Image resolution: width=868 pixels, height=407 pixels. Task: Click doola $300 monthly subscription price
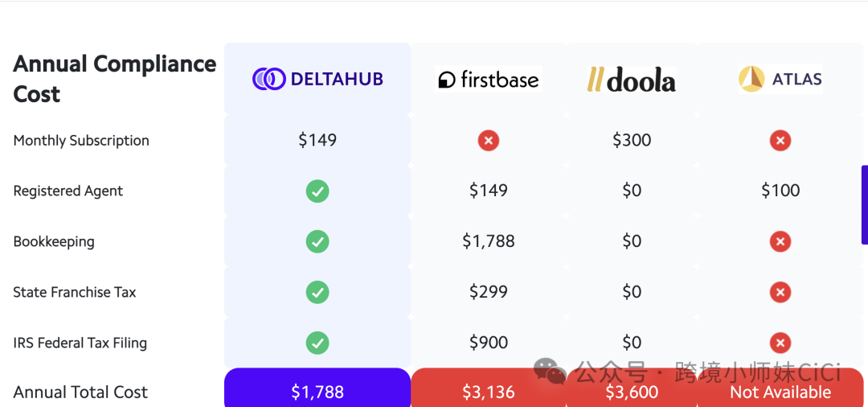[x=632, y=141]
